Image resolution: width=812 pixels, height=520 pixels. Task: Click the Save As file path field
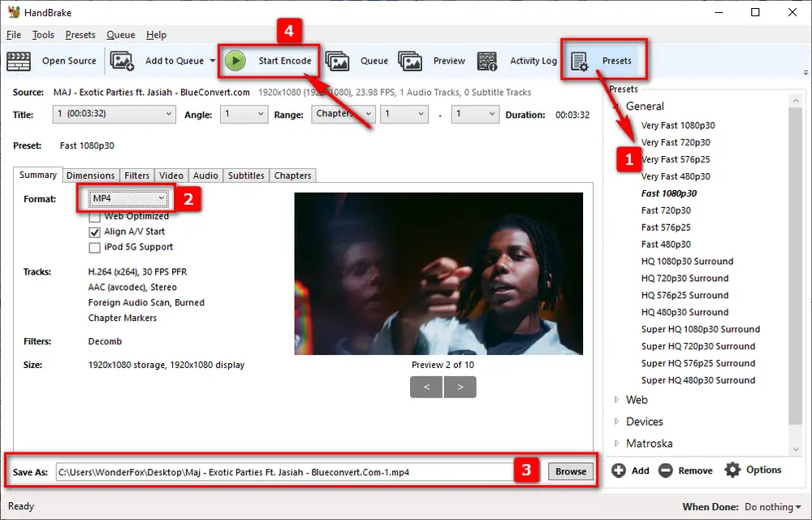point(285,472)
